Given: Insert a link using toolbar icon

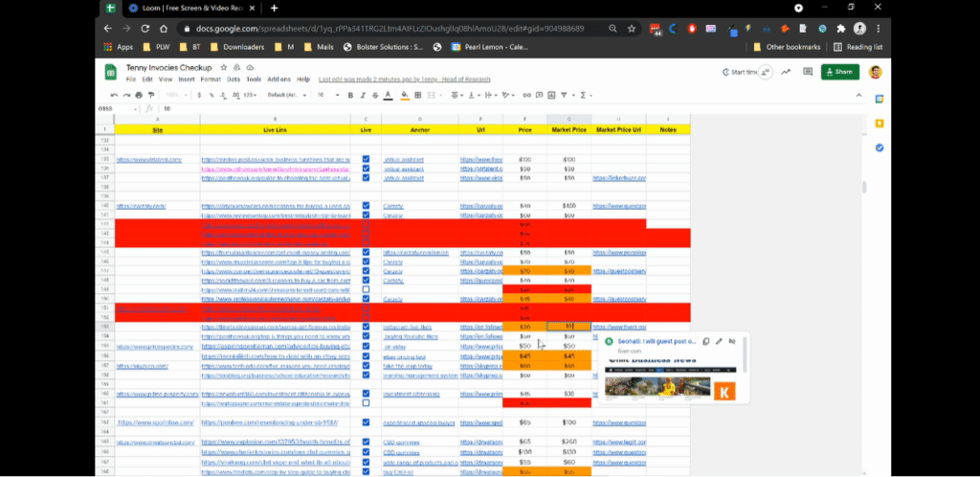Looking at the screenshot, I should [x=527, y=95].
